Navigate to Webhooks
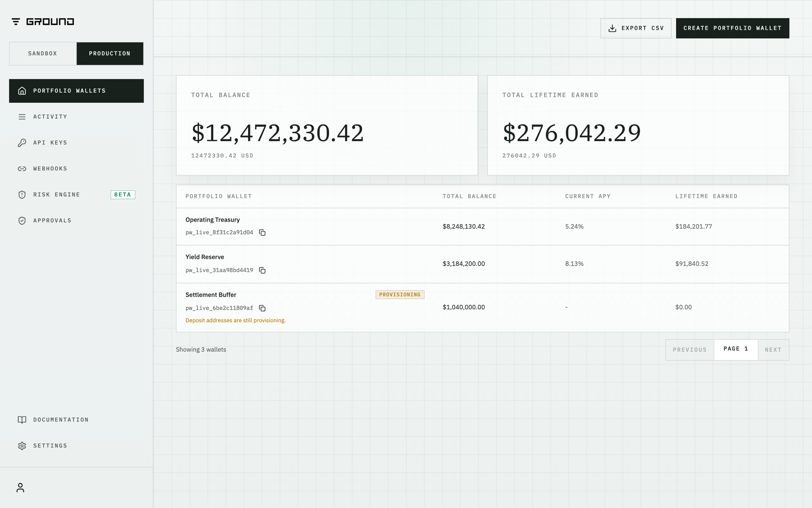This screenshot has height=508, width=812. click(76, 168)
